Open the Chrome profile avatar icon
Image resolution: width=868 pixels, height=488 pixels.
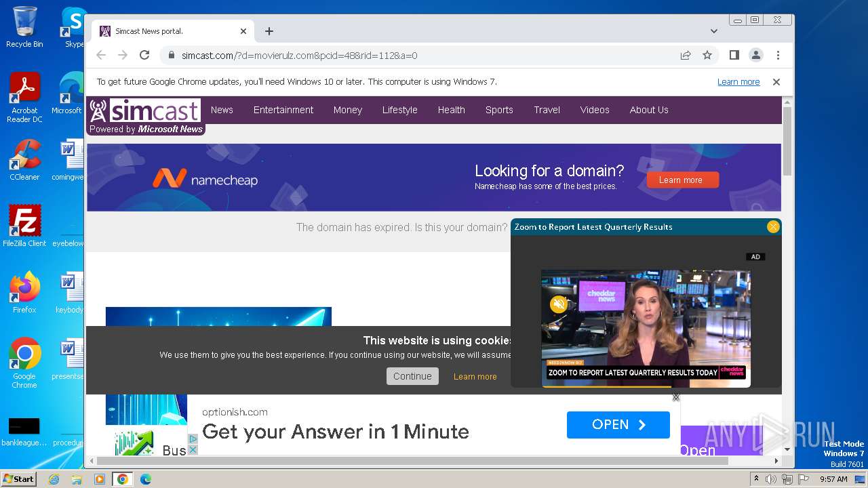coord(756,56)
